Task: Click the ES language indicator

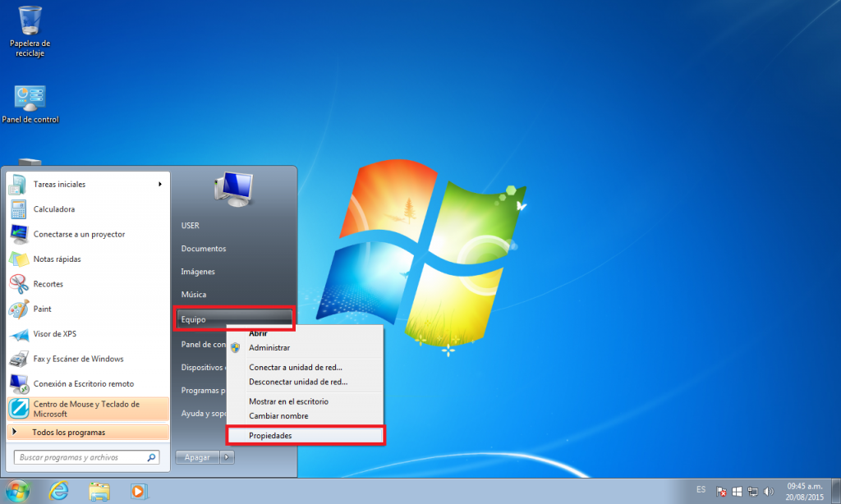Action: pyautogui.click(x=701, y=489)
